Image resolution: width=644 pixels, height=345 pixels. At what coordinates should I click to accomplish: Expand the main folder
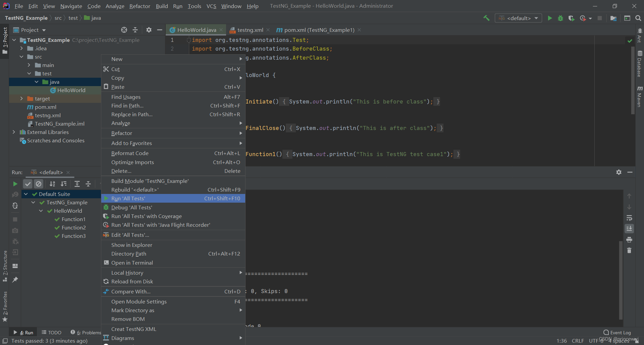(x=29, y=65)
